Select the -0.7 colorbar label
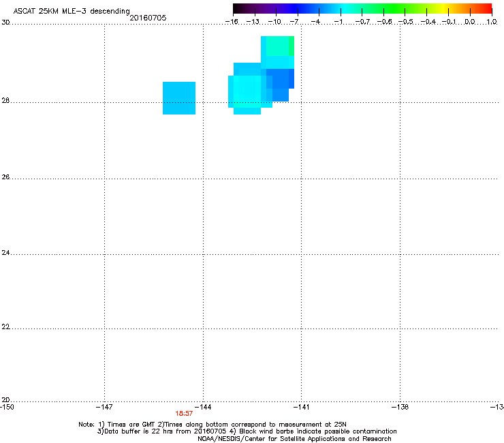The image size is (504, 443). pos(362,22)
